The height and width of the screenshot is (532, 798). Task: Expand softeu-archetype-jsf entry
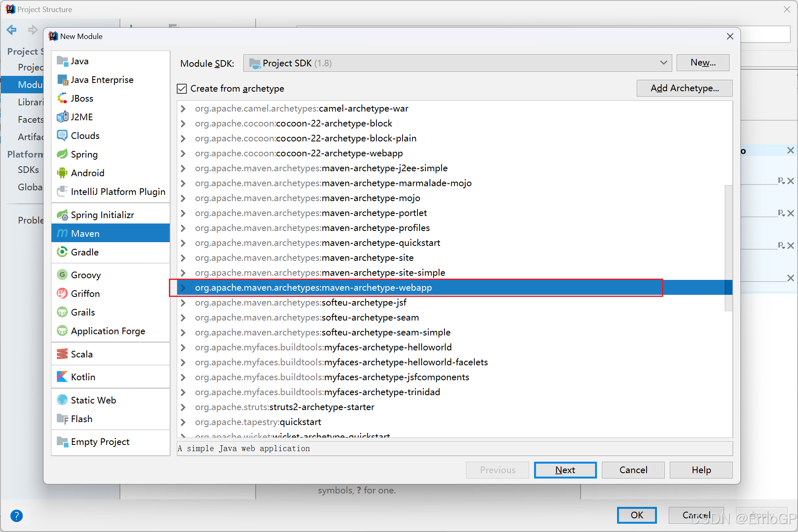coord(183,303)
